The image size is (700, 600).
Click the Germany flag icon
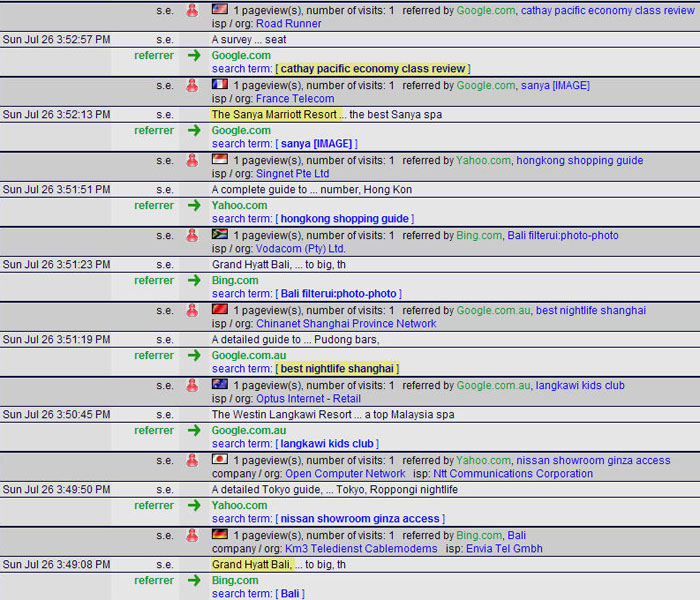click(220, 534)
